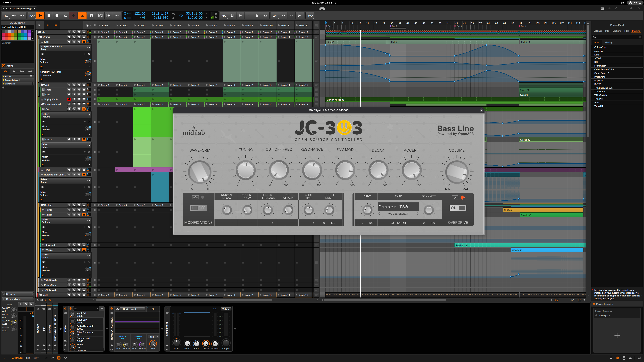The height and width of the screenshot is (362, 644).
Task: Collapse the Schleppverbund group folder
Action: tap(42, 104)
